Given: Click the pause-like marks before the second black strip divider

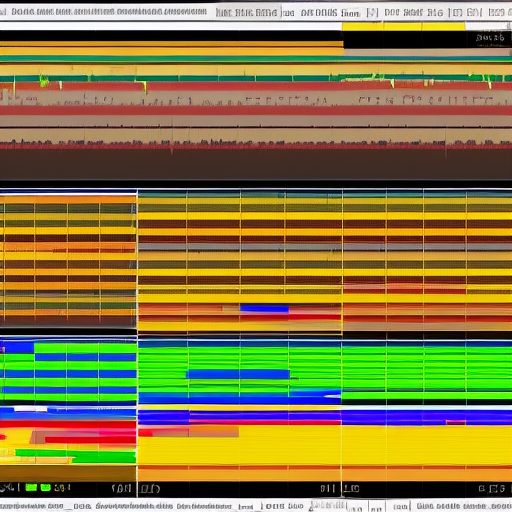Looking at the screenshot, I should tap(327, 489).
